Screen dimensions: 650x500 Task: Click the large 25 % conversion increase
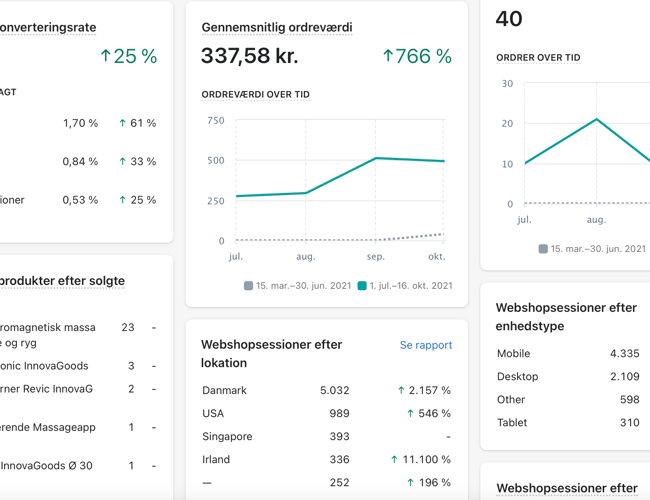(129, 56)
